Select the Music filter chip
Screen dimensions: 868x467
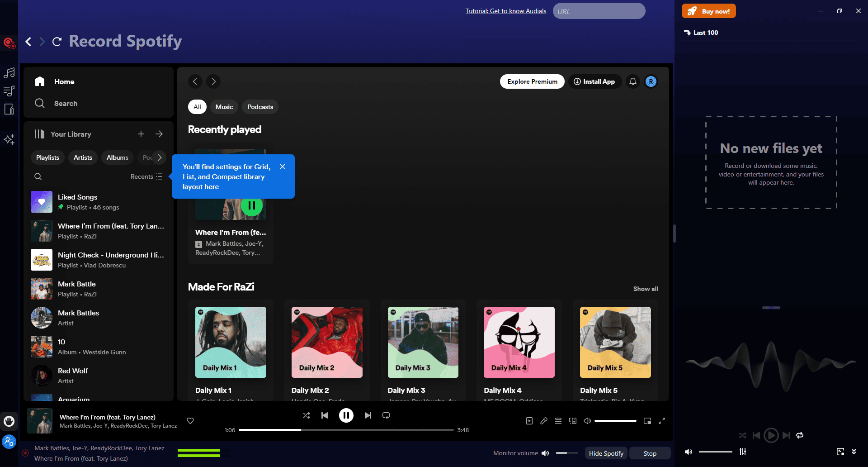coord(224,107)
